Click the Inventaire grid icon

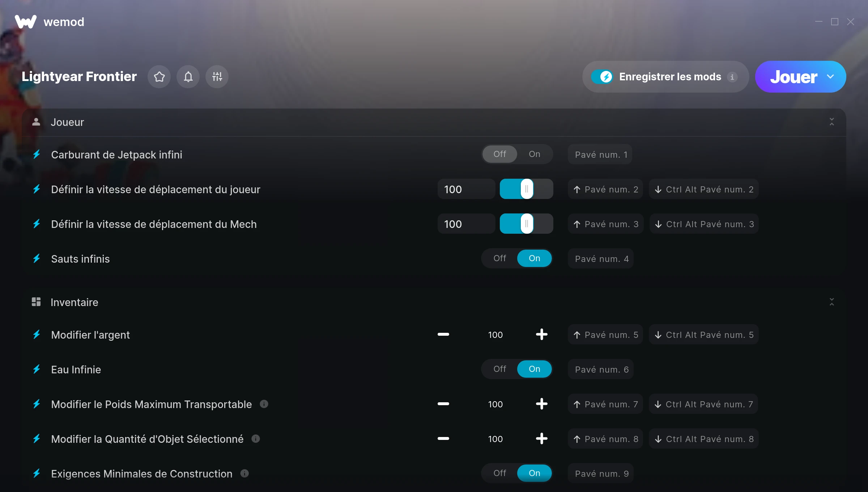pyautogui.click(x=36, y=302)
